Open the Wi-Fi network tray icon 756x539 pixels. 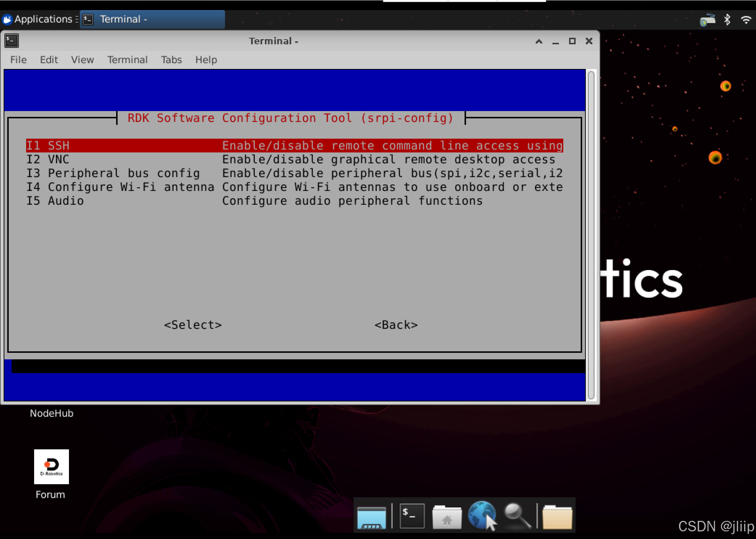pyautogui.click(x=746, y=20)
